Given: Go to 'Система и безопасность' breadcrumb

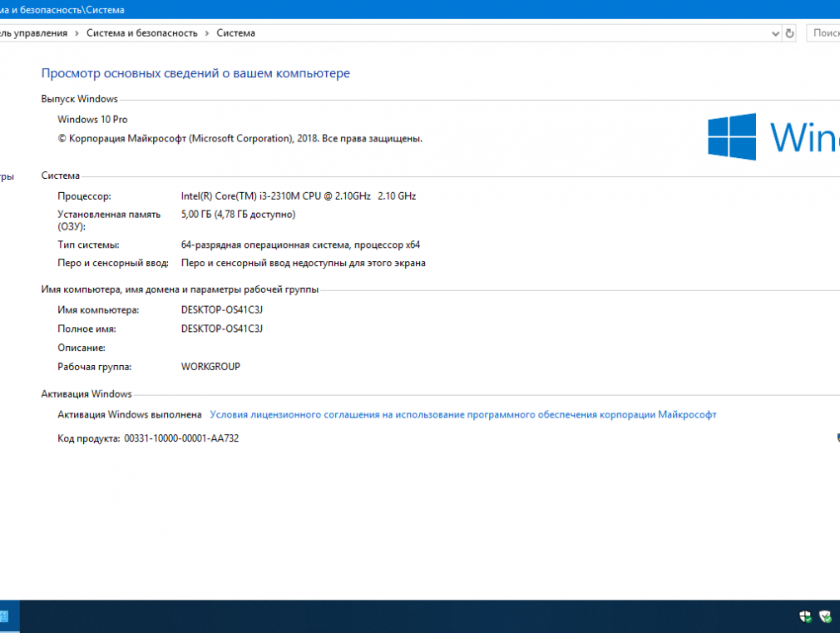Looking at the screenshot, I should click(142, 33).
